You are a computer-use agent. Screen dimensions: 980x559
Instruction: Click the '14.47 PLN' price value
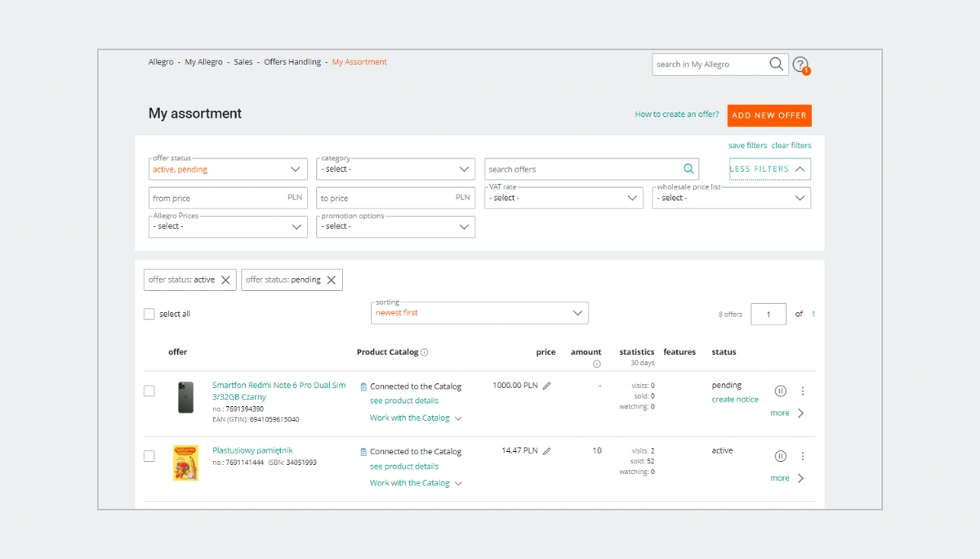click(519, 450)
